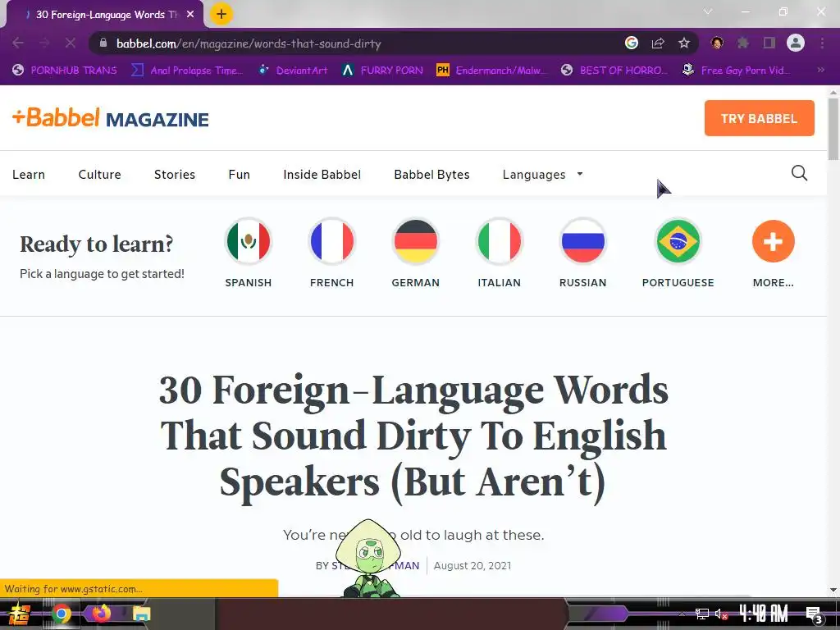Click the network tray icon
The height and width of the screenshot is (630, 840).
[702, 614]
